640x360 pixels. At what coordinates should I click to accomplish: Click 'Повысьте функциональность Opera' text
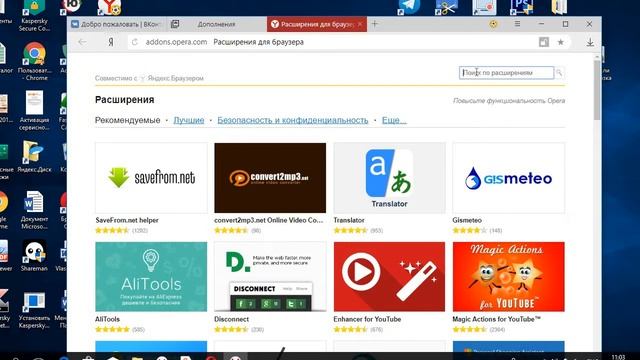(x=509, y=100)
